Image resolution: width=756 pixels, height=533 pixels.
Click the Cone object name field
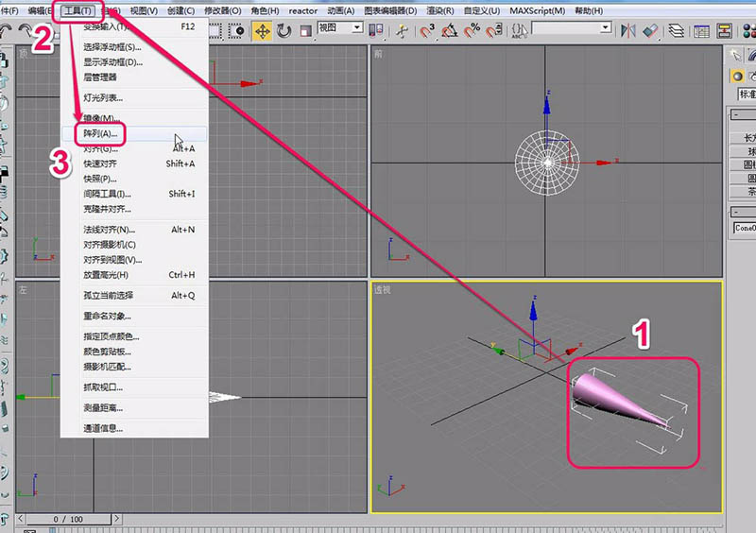tap(745, 228)
